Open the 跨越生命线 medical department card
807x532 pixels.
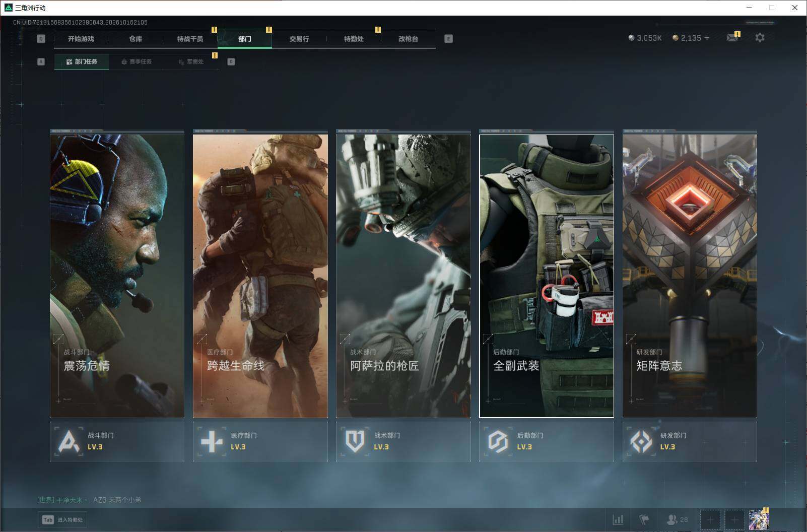click(260, 276)
